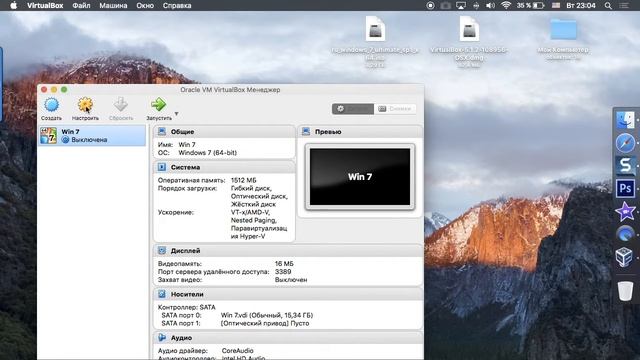Open the Trash in the Dock
The width and height of the screenshot is (640, 360).
(625, 291)
